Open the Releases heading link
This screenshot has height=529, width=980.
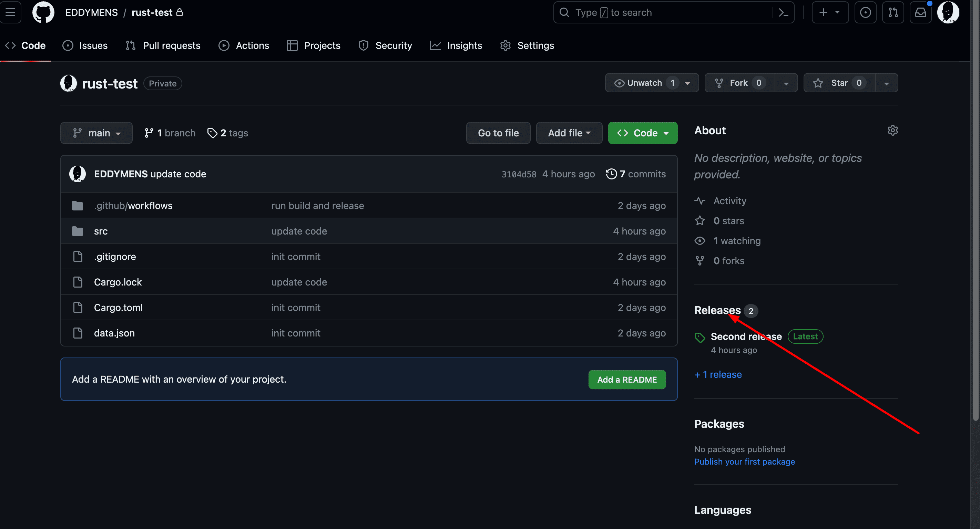[x=717, y=310]
